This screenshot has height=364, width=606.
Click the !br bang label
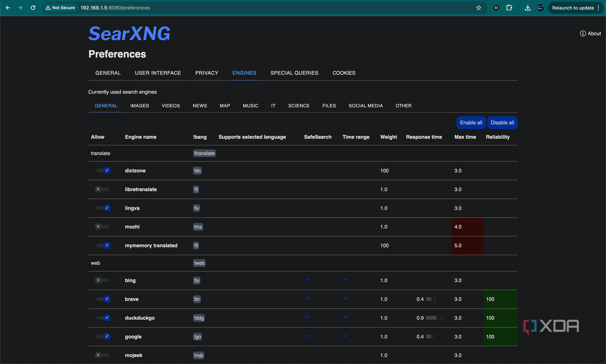(197, 299)
